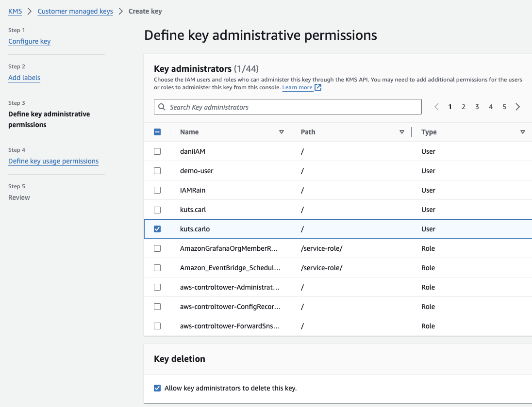The height and width of the screenshot is (407, 532).
Task: Open Define key usage permissions step
Action: [x=53, y=161]
